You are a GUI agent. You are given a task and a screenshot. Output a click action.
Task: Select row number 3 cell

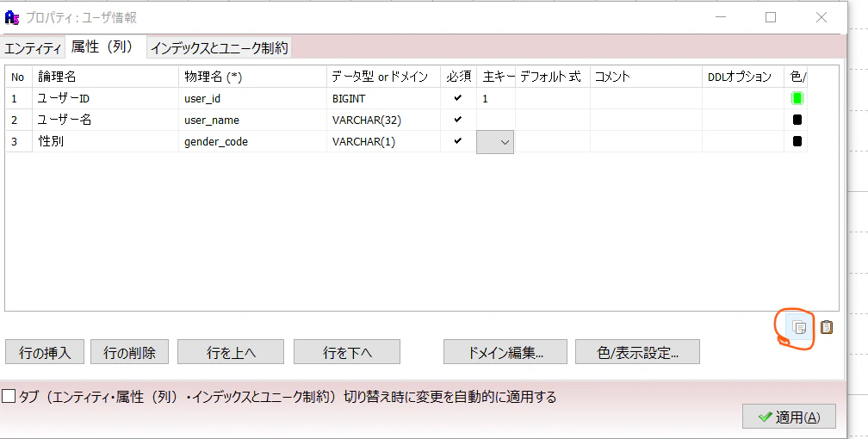point(19,141)
